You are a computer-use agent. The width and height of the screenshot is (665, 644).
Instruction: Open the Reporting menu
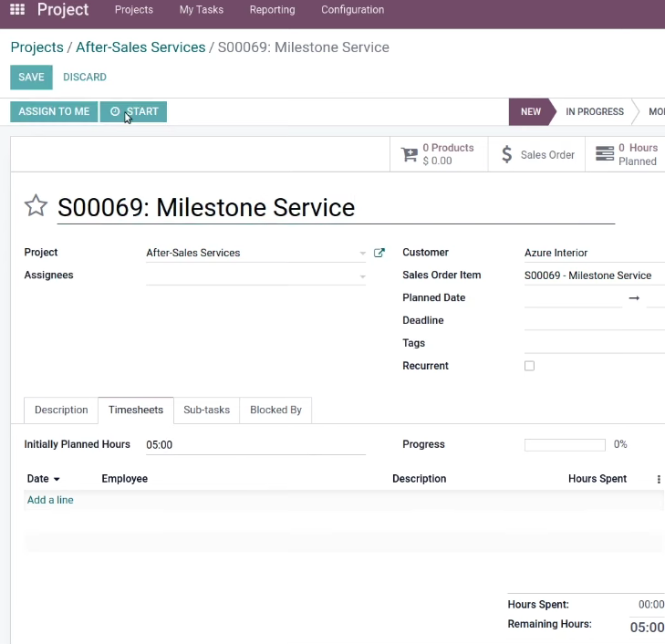pyautogui.click(x=272, y=10)
